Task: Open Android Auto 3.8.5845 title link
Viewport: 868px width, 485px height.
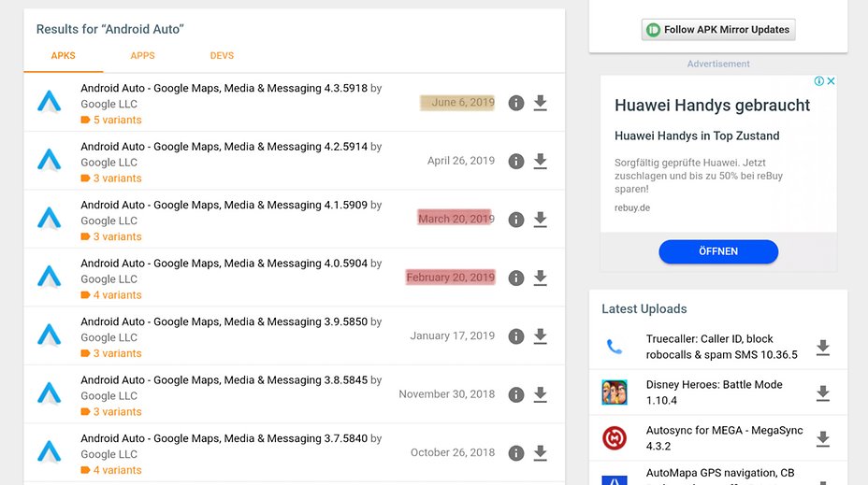Action: [x=224, y=380]
